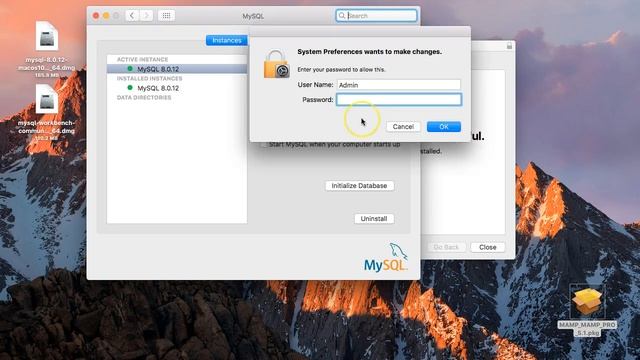Viewport: 640px width, 360px height.
Task: Click the INSTALLED INSTANCES header text
Action: click(149, 78)
